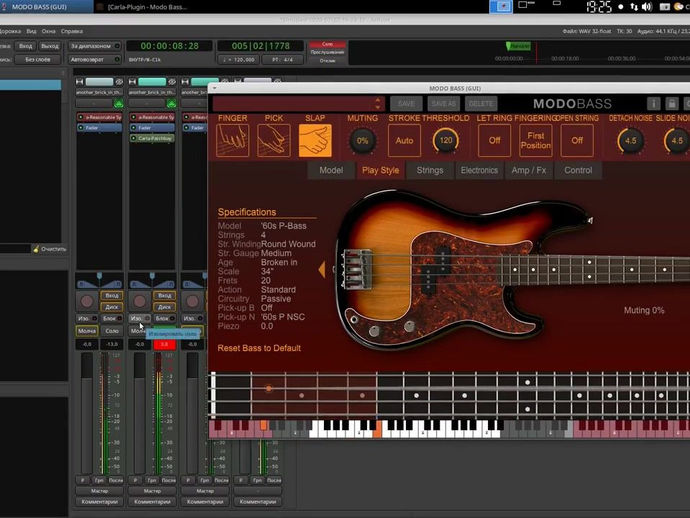Screen dimensions: 690x518
Task: Open STROKE Auto selector
Action: (404, 140)
